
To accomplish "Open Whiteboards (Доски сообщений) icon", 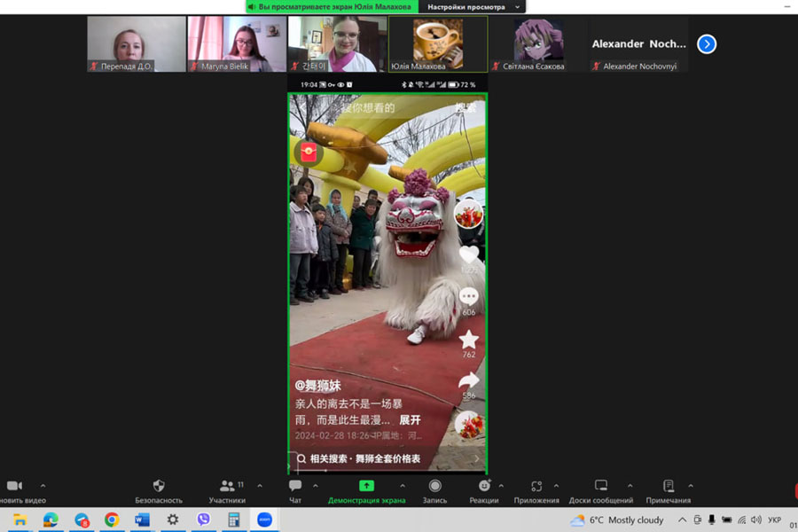I will point(600,486).
